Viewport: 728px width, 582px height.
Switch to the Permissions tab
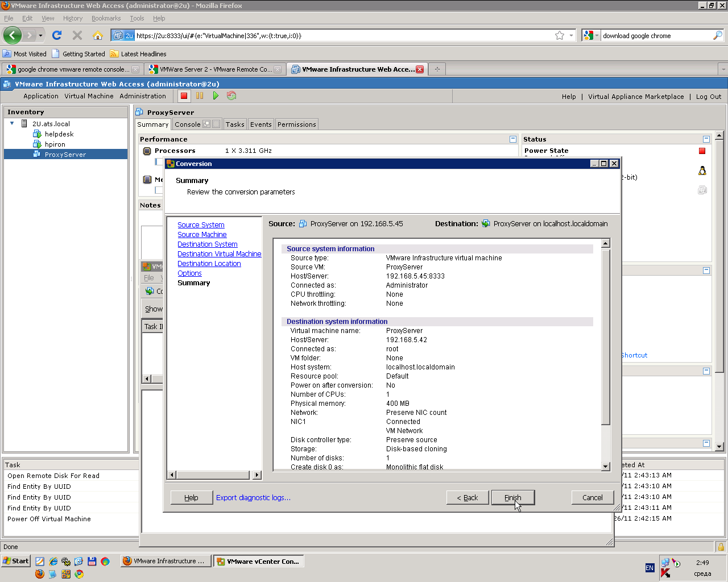click(x=297, y=124)
